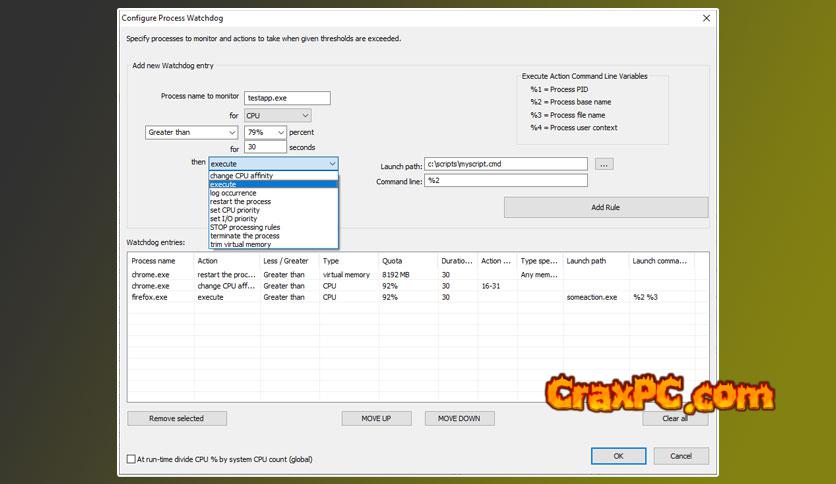The height and width of the screenshot is (484, 836).
Task: Select the firefox.exe watchdog entry row
Action: 160,297
